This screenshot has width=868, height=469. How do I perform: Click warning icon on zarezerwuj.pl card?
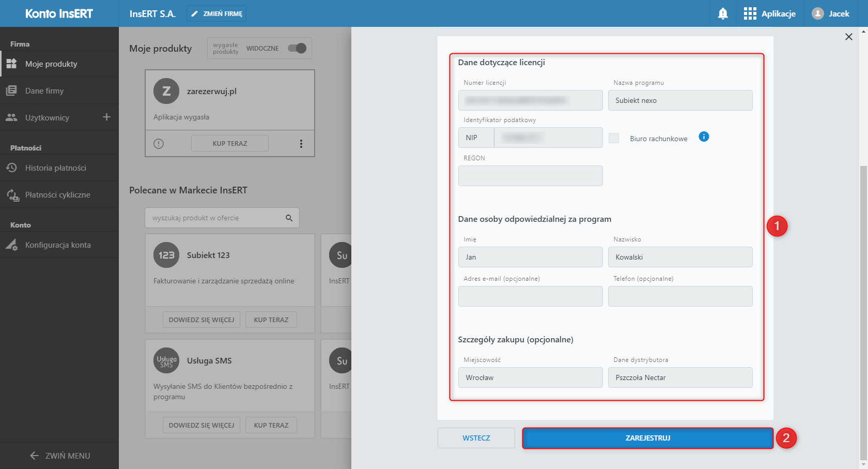coord(159,144)
